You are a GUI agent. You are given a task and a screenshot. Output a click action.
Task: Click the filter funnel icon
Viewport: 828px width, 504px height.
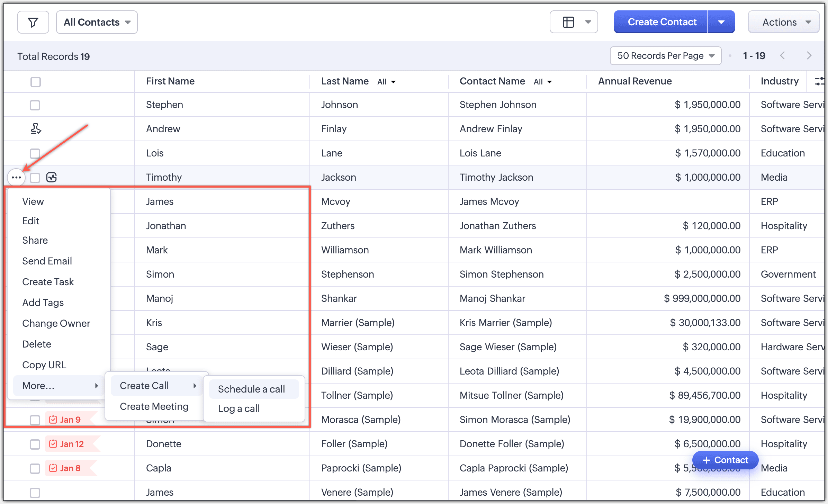point(33,22)
